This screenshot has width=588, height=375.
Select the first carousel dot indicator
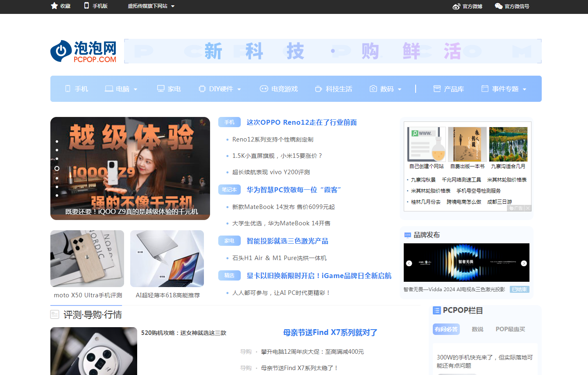[x=57, y=141]
